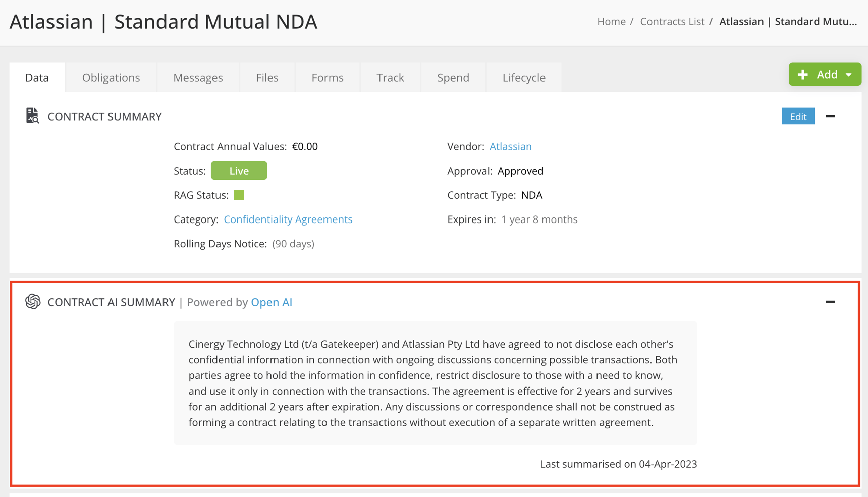Open the Track tab
This screenshot has height=497, width=868.
coord(390,77)
